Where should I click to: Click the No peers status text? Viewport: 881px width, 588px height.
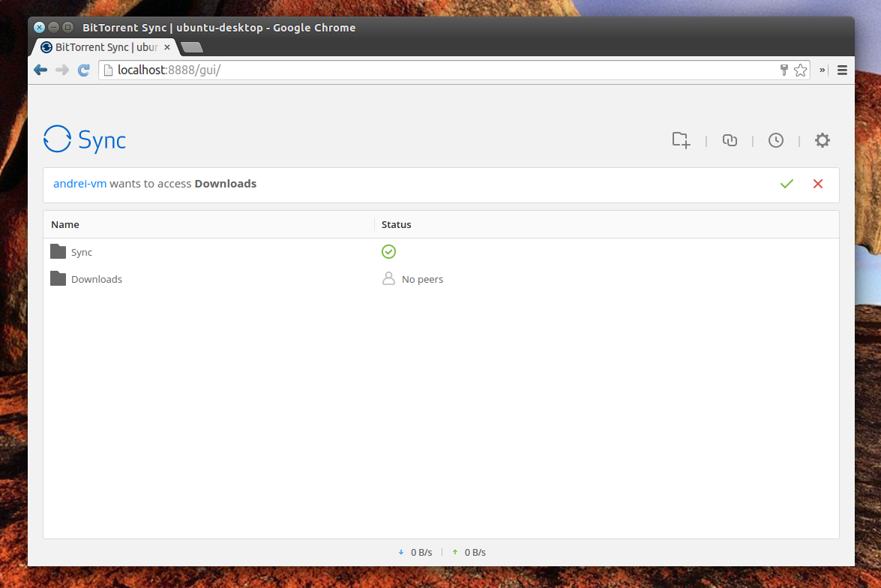coord(423,280)
